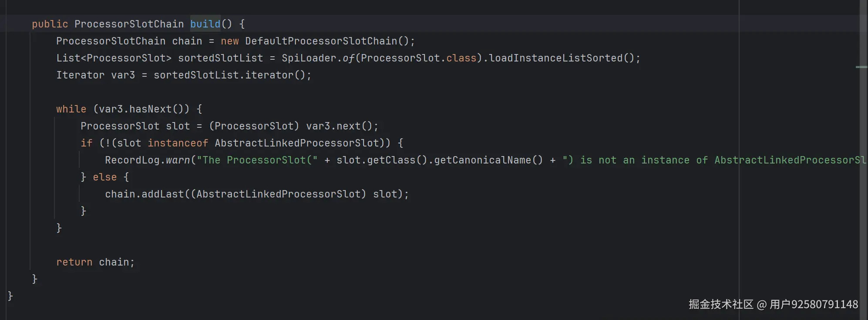Click 'ProcessorSlot.class' argument
868x320 pixels.
[419, 58]
